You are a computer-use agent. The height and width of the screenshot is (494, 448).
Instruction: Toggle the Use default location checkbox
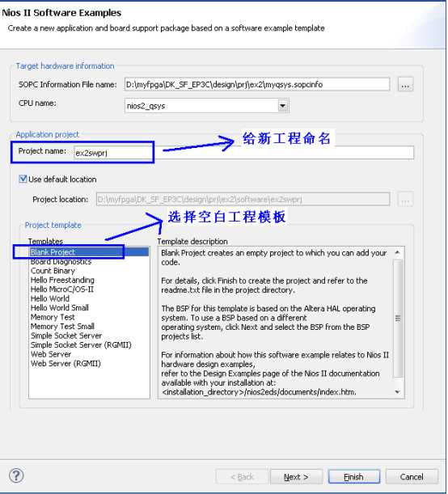23,179
